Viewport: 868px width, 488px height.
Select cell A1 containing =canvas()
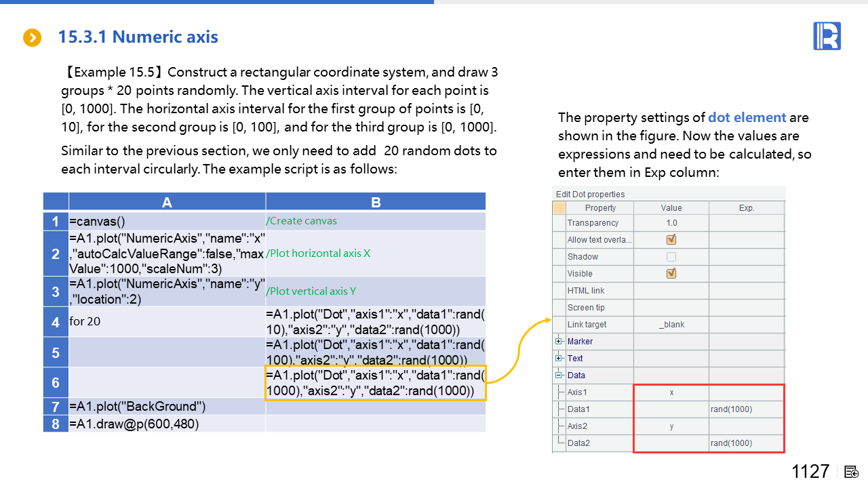click(x=167, y=221)
